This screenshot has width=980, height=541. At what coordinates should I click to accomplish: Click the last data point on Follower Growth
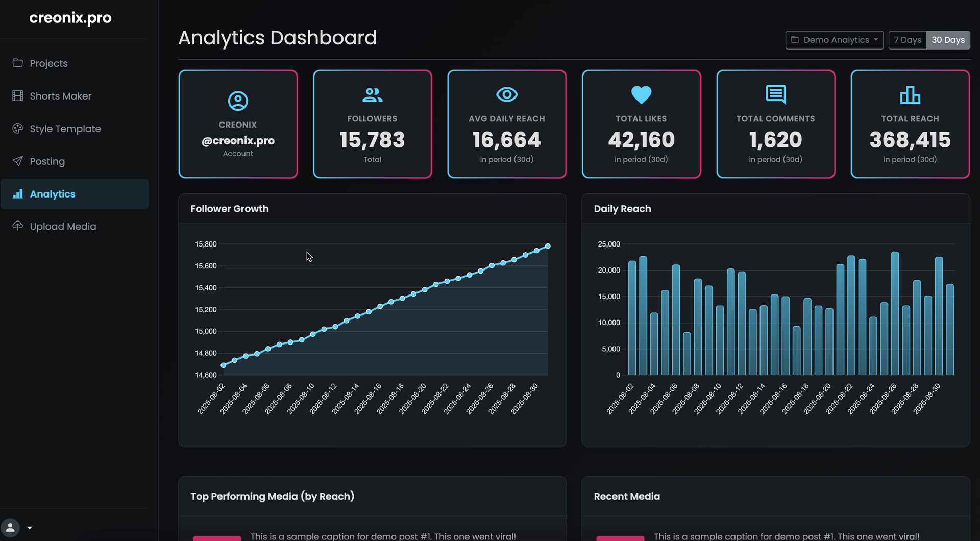click(548, 246)
